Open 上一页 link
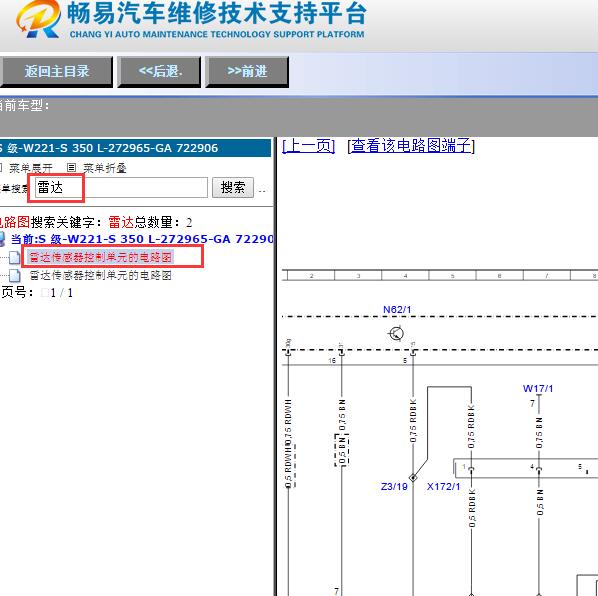Viewport: 598px width, 596px height. click(x=309, y=146)
